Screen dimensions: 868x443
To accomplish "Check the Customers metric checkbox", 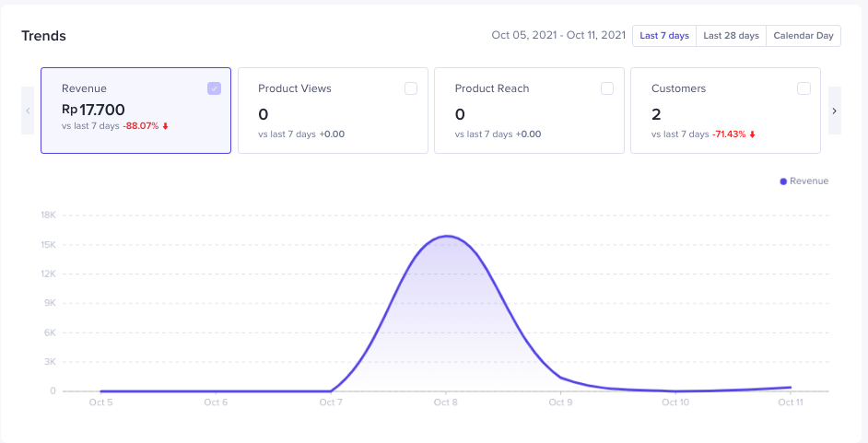I will click(803, 88).
